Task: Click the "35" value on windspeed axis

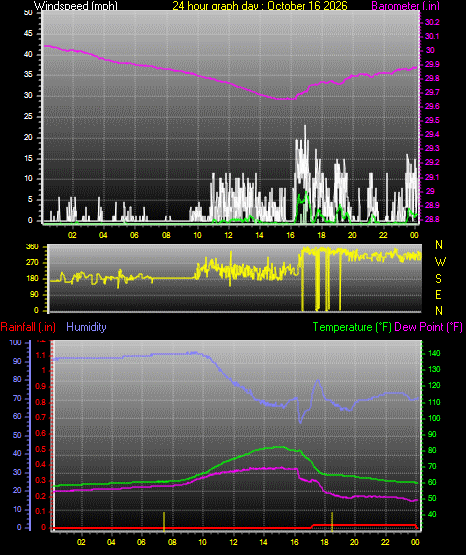Action: (28, 75)
